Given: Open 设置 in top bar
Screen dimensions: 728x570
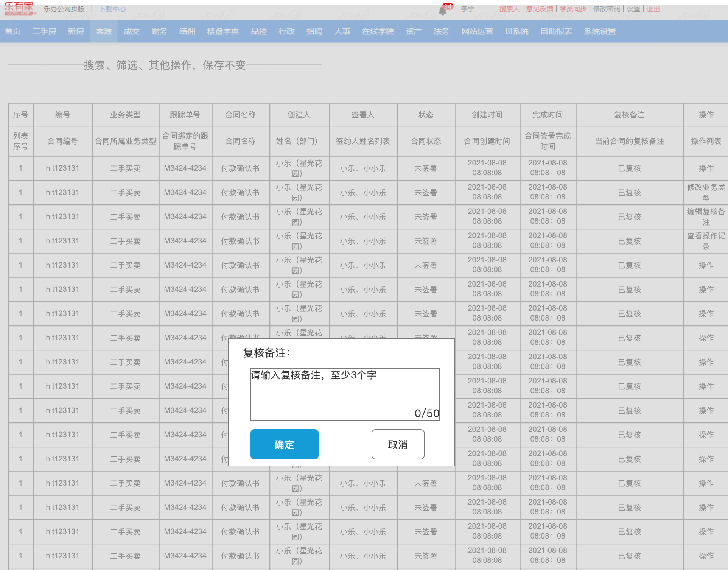Looking at the screenshot, I should [x=633, y=9].
